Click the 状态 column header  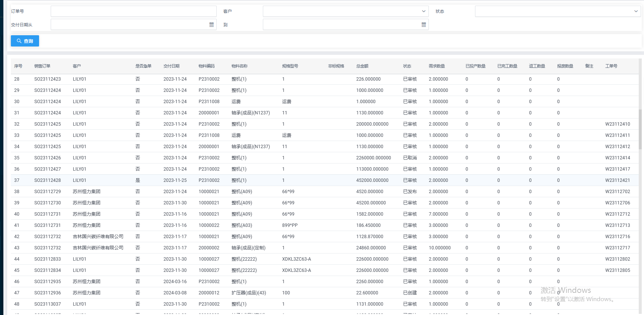pos(407,66)
